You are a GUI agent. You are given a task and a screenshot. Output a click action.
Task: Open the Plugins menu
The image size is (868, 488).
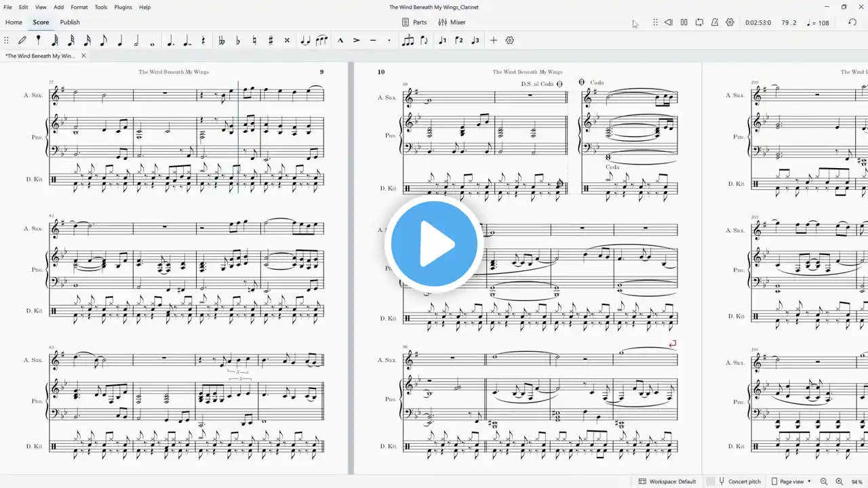(123, 7)
